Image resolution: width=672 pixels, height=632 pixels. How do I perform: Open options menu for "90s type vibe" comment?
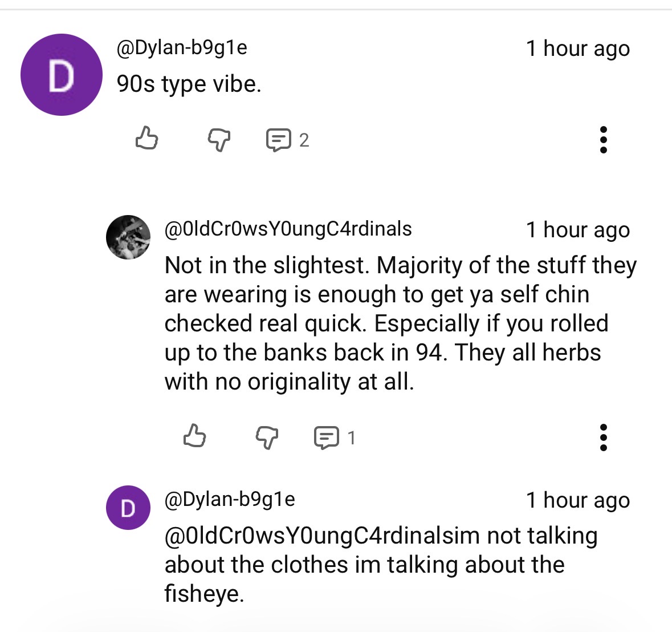[x=603, y=140]
